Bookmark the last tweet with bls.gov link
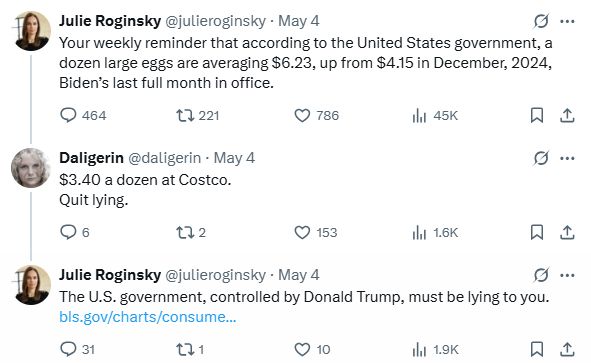 click(537, 349)
